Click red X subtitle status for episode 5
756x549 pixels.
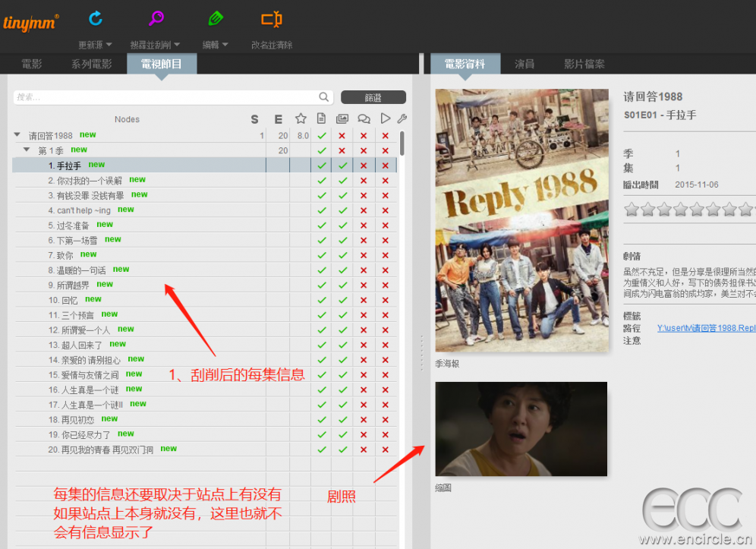(364, 226)
